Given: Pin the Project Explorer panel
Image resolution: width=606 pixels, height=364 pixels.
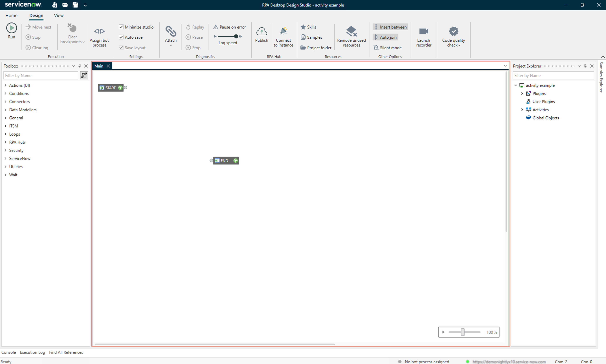Looking at the screenshot, I should [x=585, y=66].
